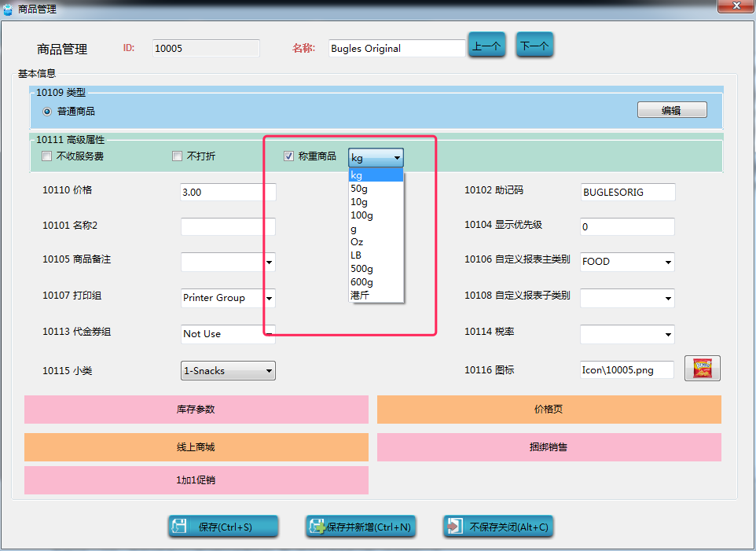Click the ID field showing 10005
This screenshot has width=756, height=551.
pyautogui.click(x=206, y=48)
